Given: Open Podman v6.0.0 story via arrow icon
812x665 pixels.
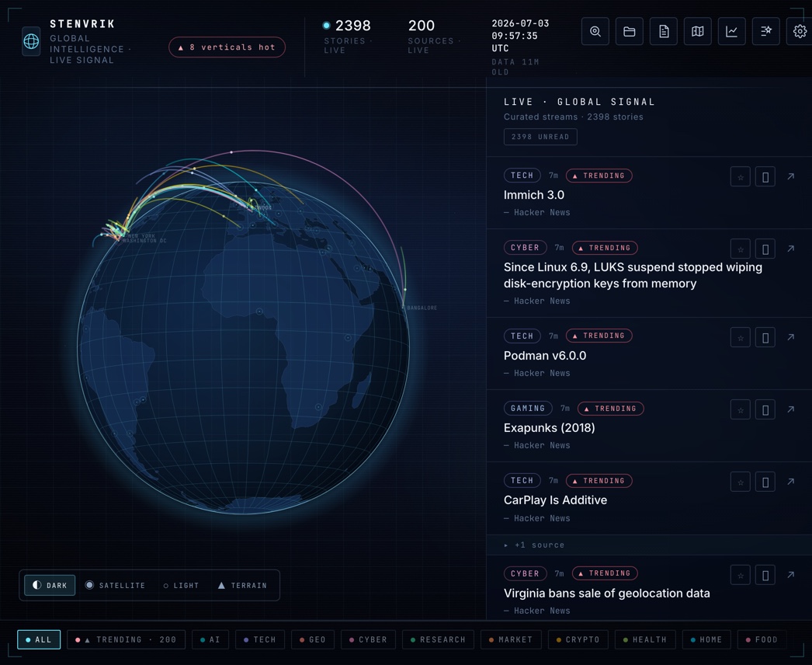Looking at the screenshot, I should pyautogui.click(x=791, y=337).
